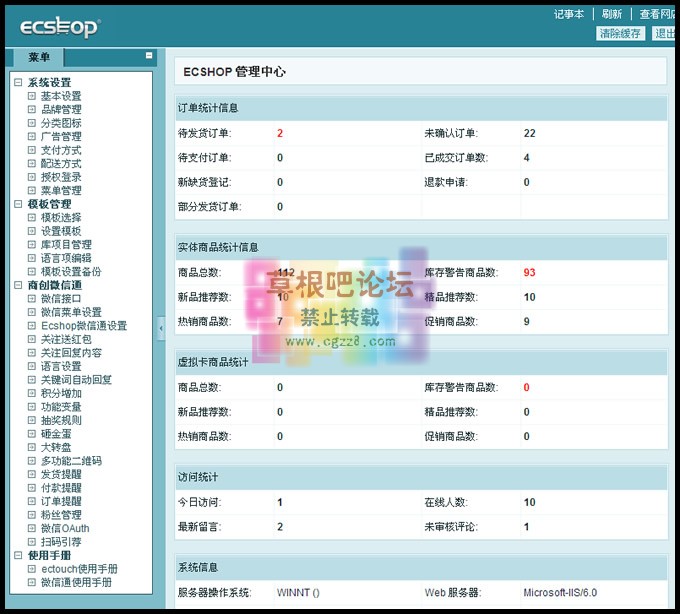Screen dimensions: 680x614
Task: Click the 已成交订单数 value 4
Action: tap(526, 158)
